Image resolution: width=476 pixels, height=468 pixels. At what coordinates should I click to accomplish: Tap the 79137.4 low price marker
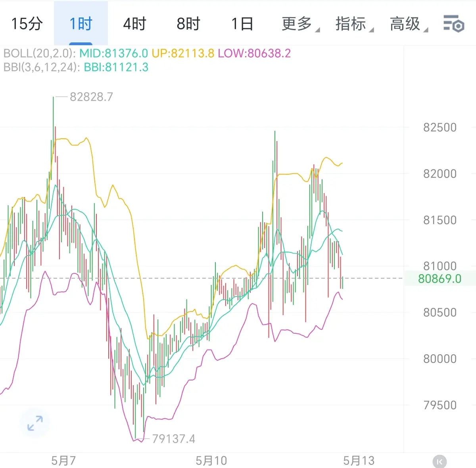coord(174,439)
